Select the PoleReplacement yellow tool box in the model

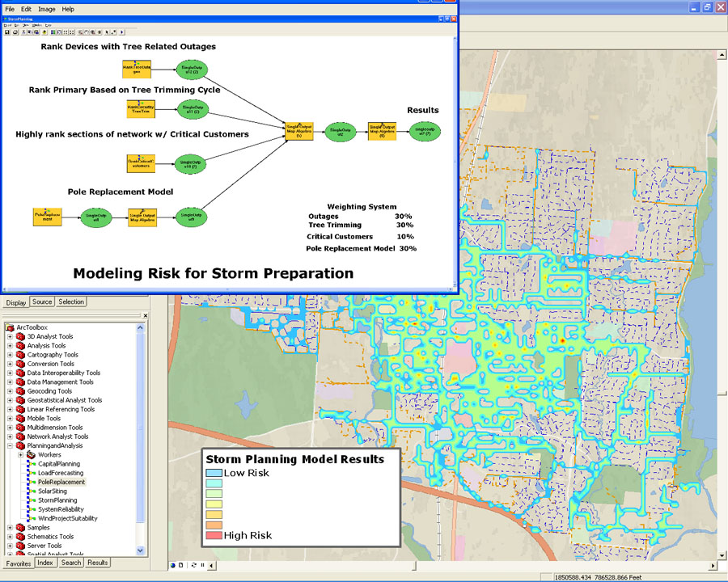click(48, 217)
